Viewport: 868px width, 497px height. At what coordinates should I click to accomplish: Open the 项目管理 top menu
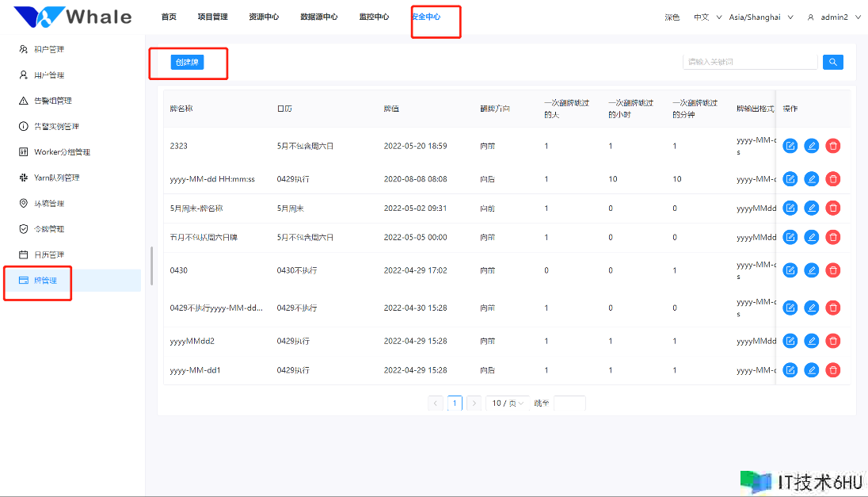tap(212, 17)
